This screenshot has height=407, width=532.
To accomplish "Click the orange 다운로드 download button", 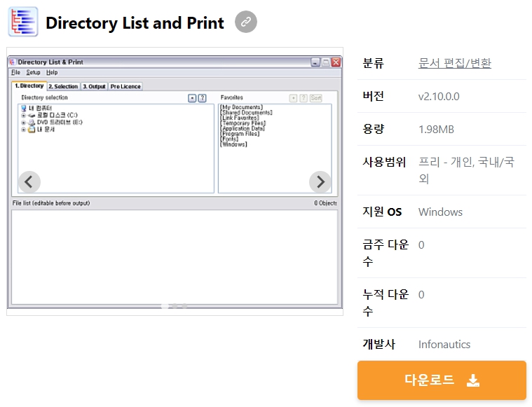I will point(442,380).
